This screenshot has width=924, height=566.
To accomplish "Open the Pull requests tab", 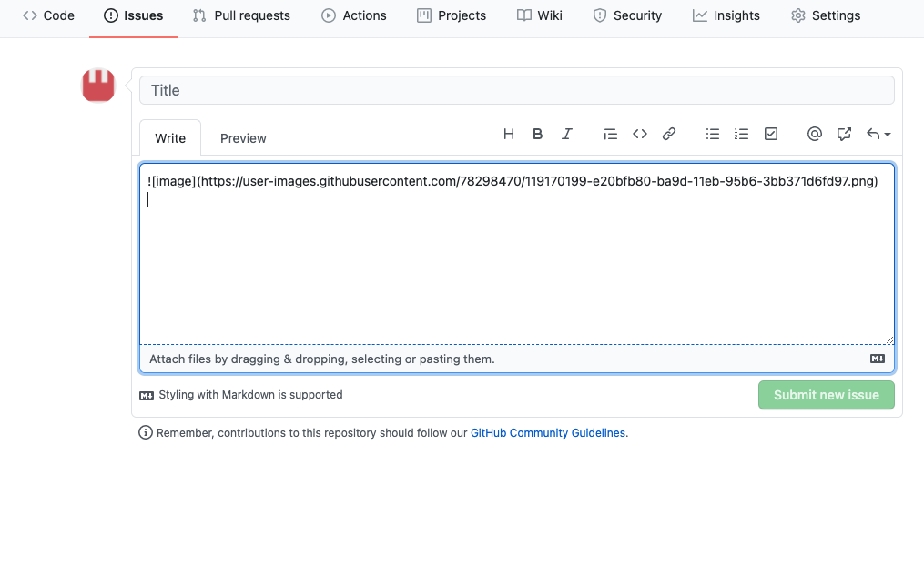I will 241,15.
